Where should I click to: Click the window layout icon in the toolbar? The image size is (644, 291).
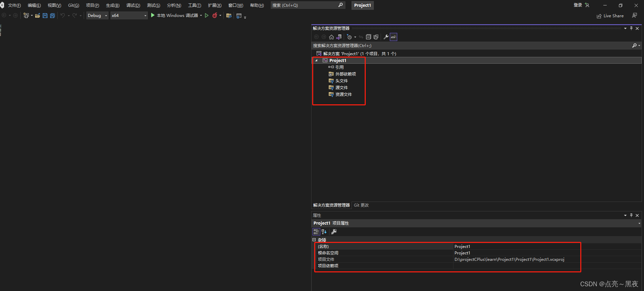tap(239, 16)
